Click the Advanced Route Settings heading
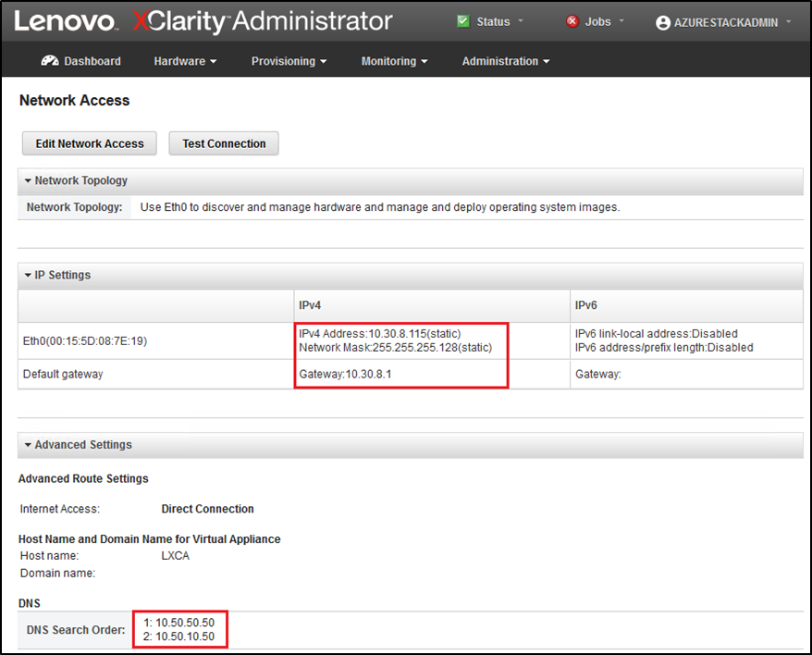 [83, 479]
